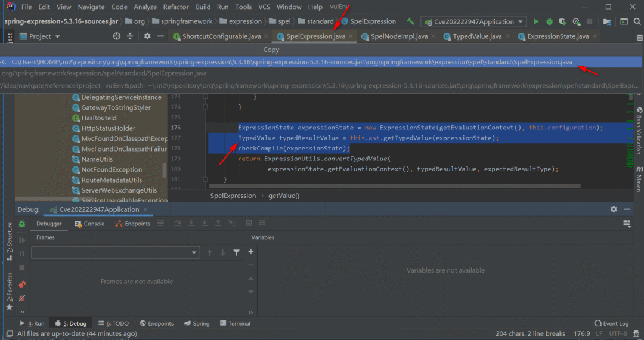Close the SpelExpression.java tab
Image resolution: width=644 pixels, height=340 pixels.
tap(351, 36)
